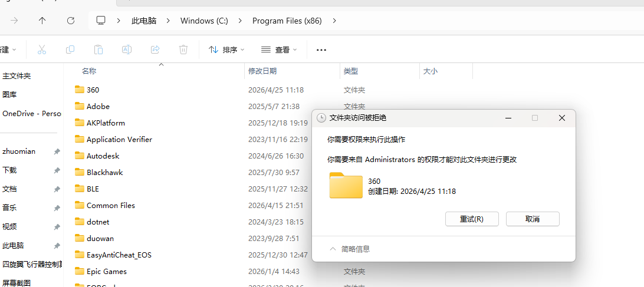This screenshot has height=287, width=644.
Task: Click the Adobe folder icon
Action: pyautogui.click(x=79, y=106)
